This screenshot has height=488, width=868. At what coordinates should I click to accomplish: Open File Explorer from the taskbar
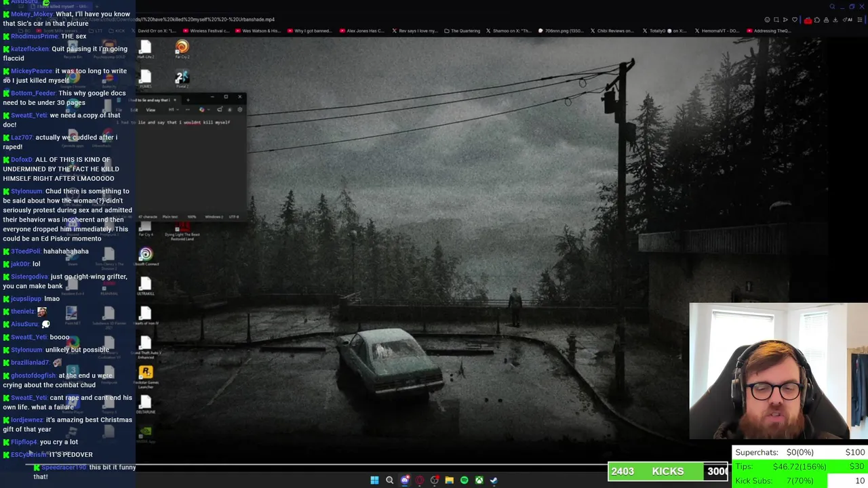(x=449, y=480)
